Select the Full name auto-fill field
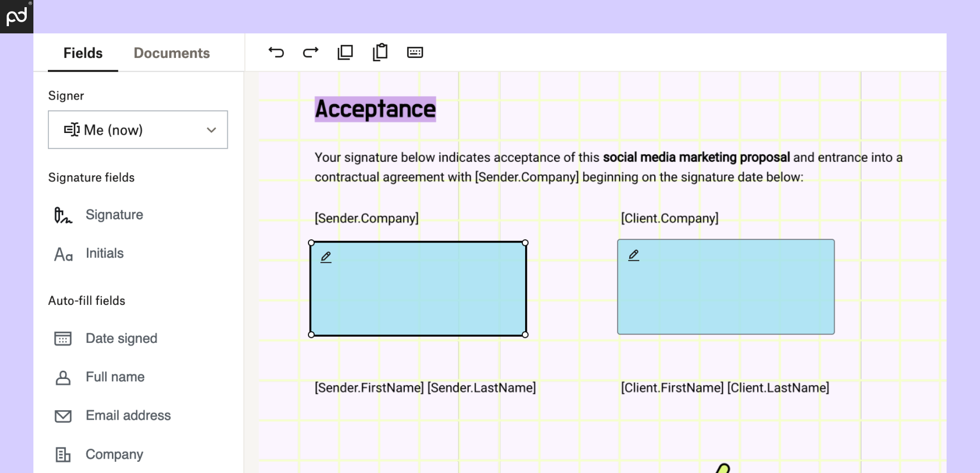 pyautogui.click(x=115, y=377)
